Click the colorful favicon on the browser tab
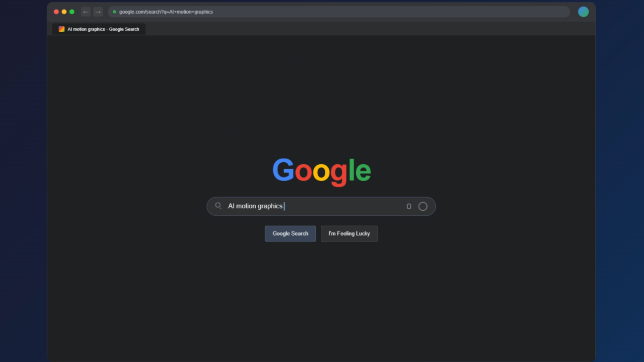Viewport: 644px width, 362px height. [62, 29]
